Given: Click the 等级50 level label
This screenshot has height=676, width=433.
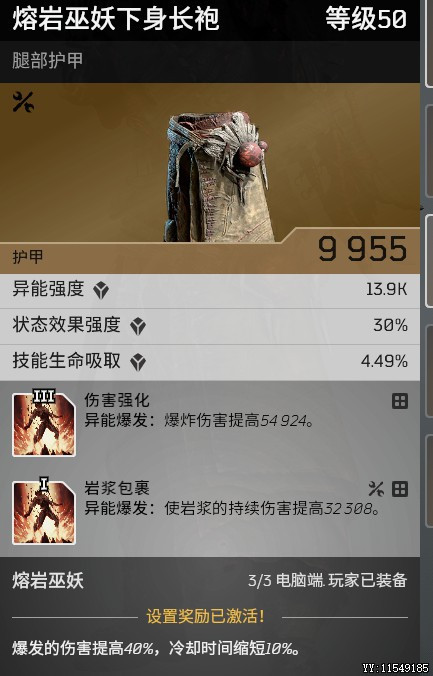Looking at the screenshot, I should tap(366, 19).
